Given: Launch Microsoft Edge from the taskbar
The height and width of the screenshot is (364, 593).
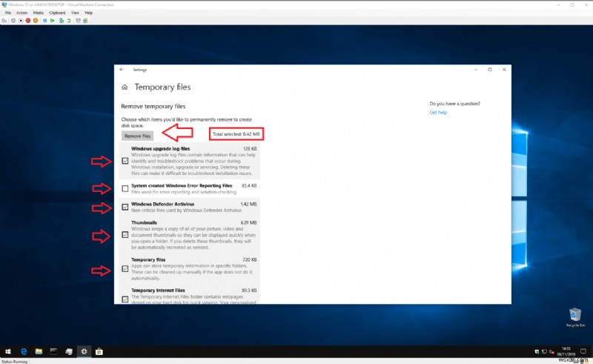Looking at the screenshot, I should click(x=24, y=351).
